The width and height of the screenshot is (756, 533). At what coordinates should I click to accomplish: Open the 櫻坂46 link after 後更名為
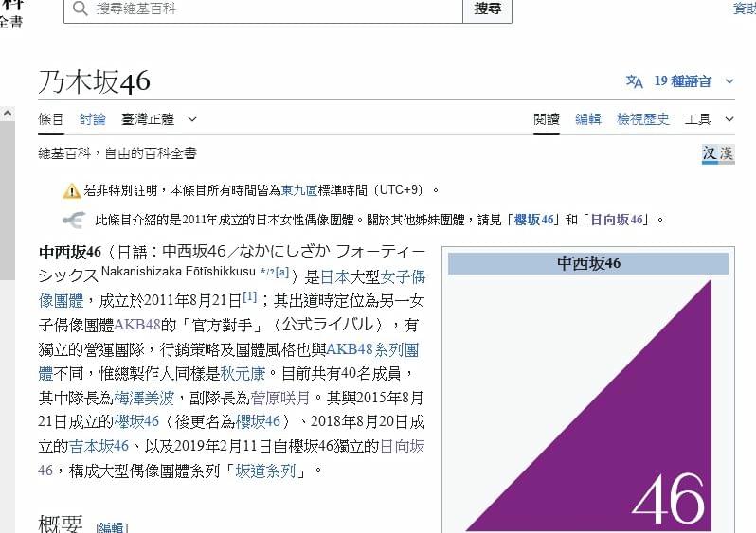[258, 421]
